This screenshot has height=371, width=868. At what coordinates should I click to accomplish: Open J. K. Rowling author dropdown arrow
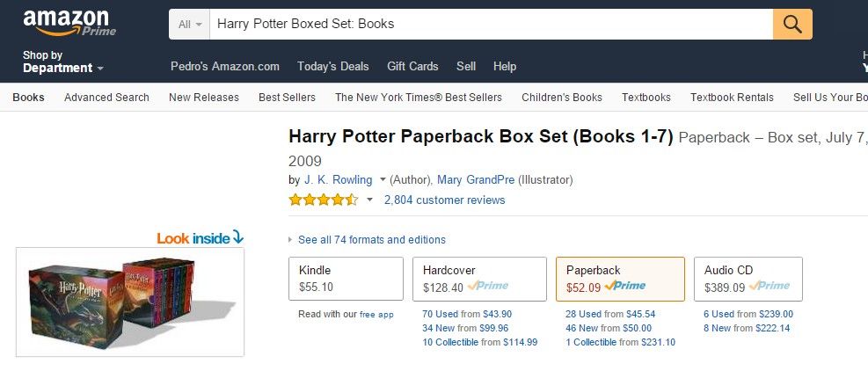coord(383,179)
